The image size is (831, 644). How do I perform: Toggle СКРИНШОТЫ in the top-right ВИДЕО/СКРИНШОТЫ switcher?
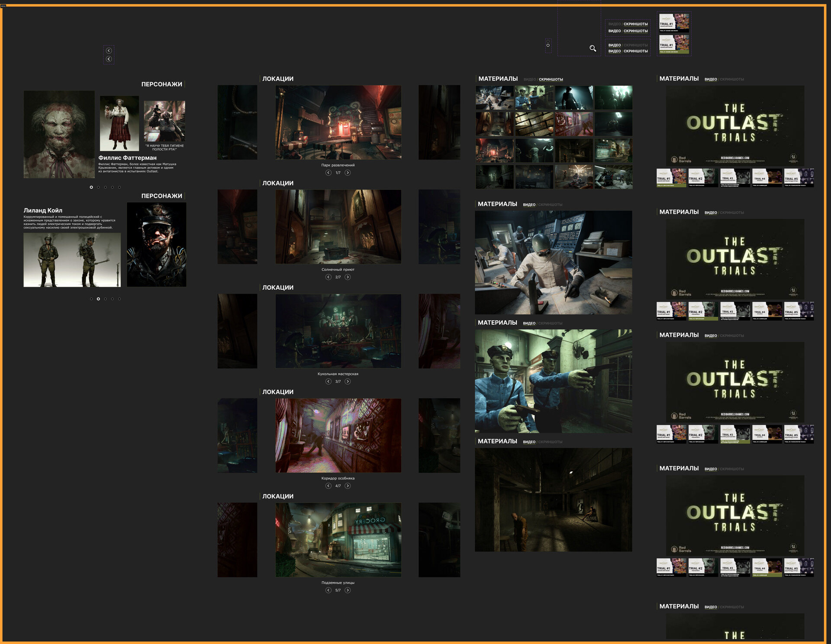click(635, 24)
